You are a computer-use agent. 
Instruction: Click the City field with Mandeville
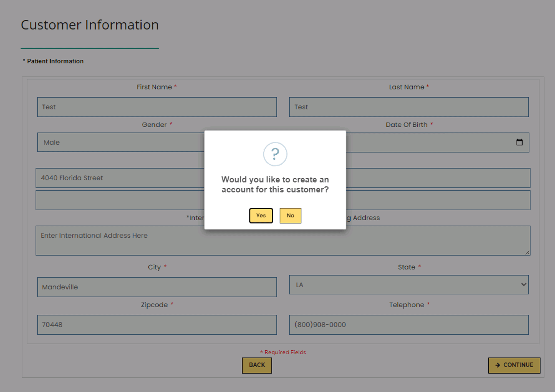(157, 287)
